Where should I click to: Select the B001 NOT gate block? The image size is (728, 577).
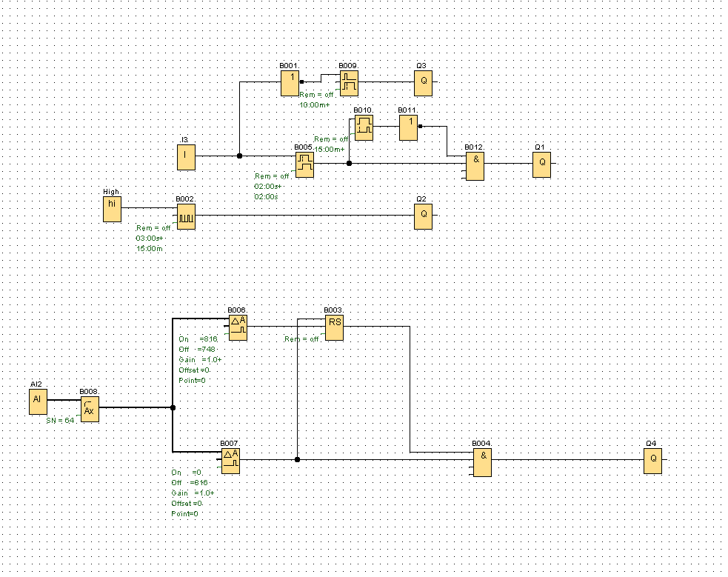coord(290,83)
